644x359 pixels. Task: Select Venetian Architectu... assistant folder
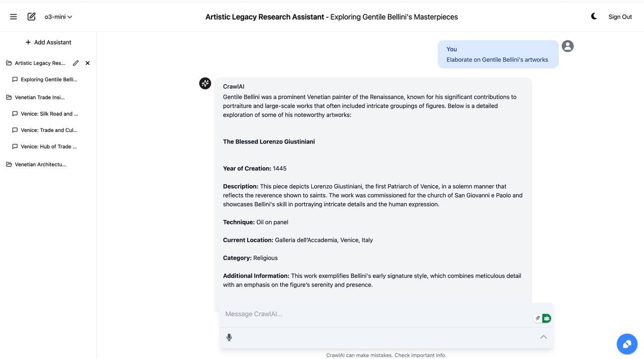(x=40, y=164)
